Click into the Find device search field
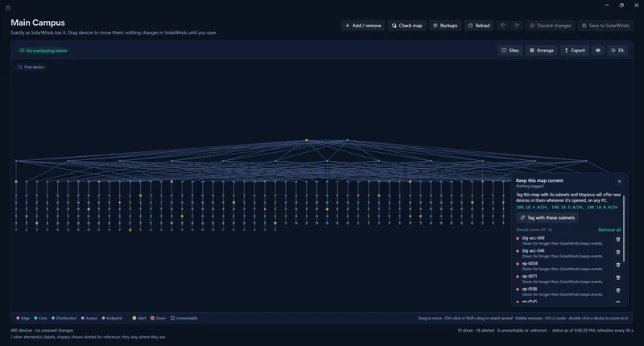Screen dimensions: 644x346 coord(31,67)
